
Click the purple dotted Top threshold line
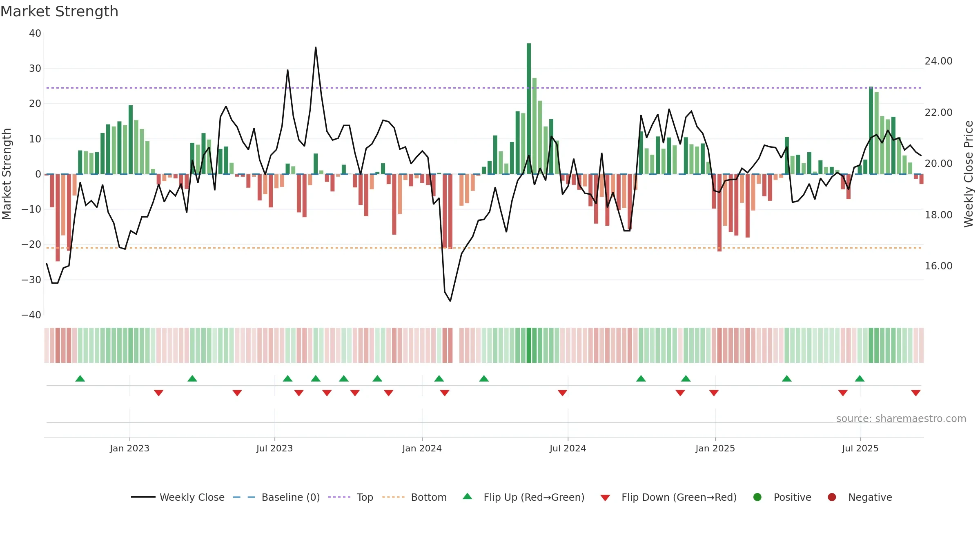(x=484, y=88)
